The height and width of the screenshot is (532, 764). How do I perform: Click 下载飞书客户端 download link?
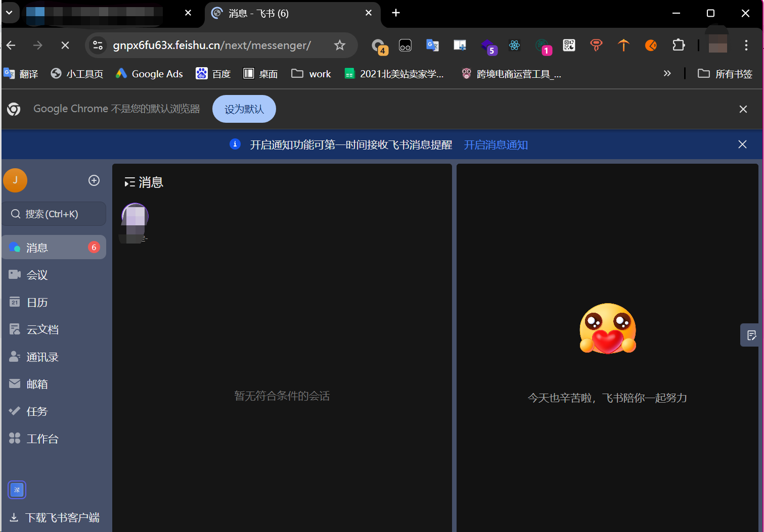pos(55,517)
